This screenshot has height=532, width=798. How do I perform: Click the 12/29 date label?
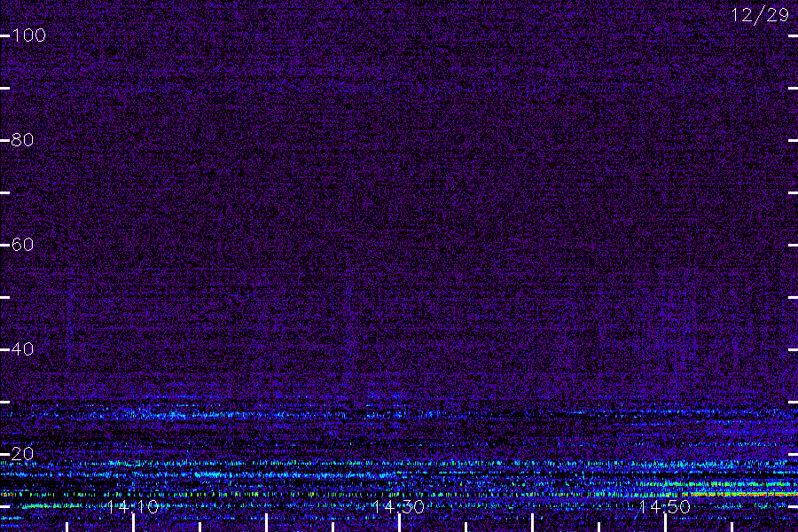click(x=760, y=15)
